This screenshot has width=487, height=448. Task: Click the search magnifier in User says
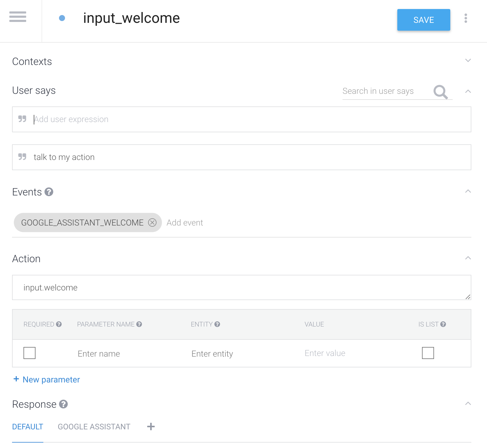point(441,92)
